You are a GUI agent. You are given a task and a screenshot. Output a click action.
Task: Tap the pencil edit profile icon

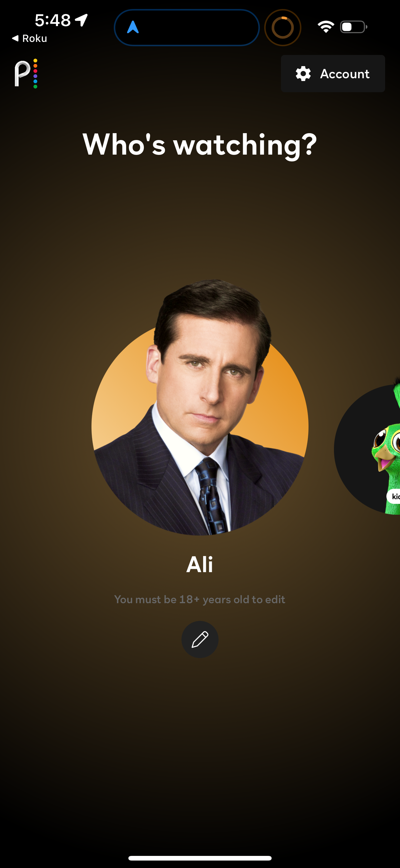click(200, 639)
